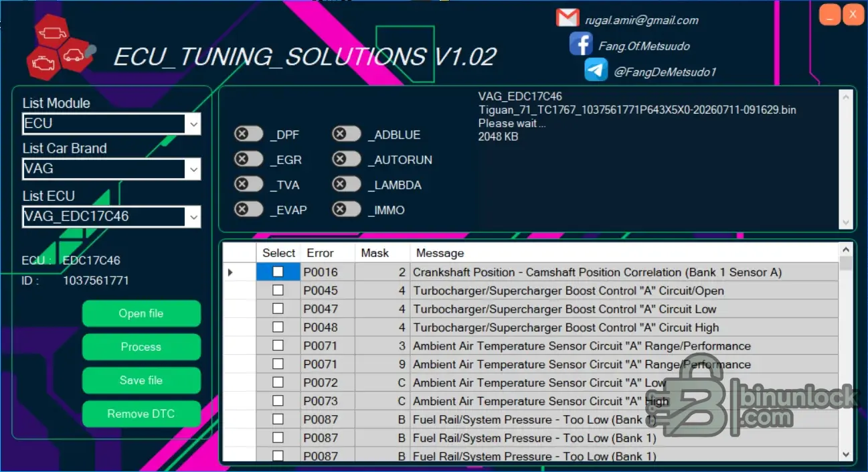Click the Remove DTC button
Image resolution: width=868 pixels, height=472 pixels.
point(141,414)
